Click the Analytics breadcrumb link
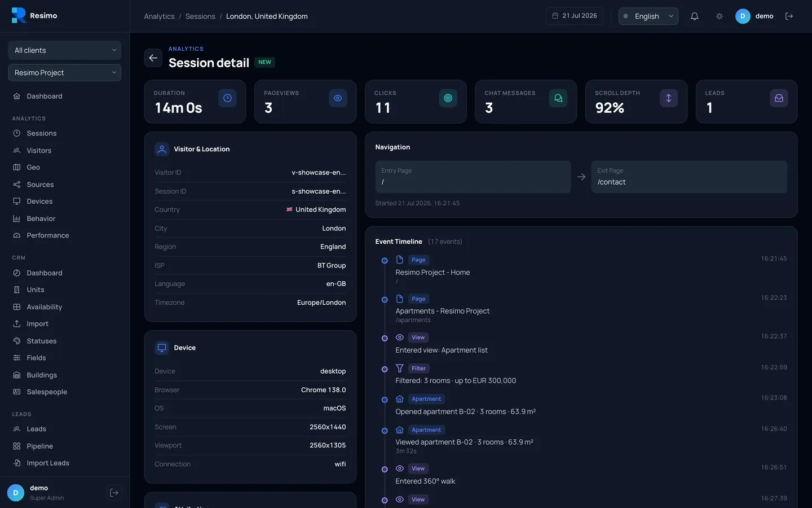 pyautogui.click(x=159, y=16)
